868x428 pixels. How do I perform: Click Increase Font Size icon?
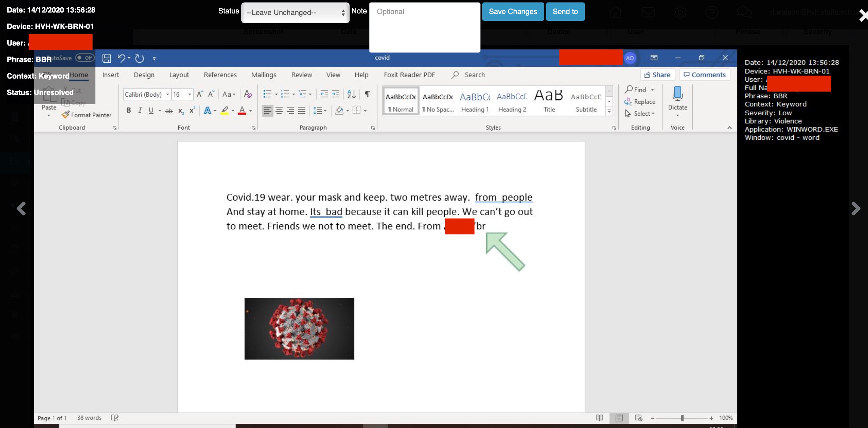(x=200, y=94)
